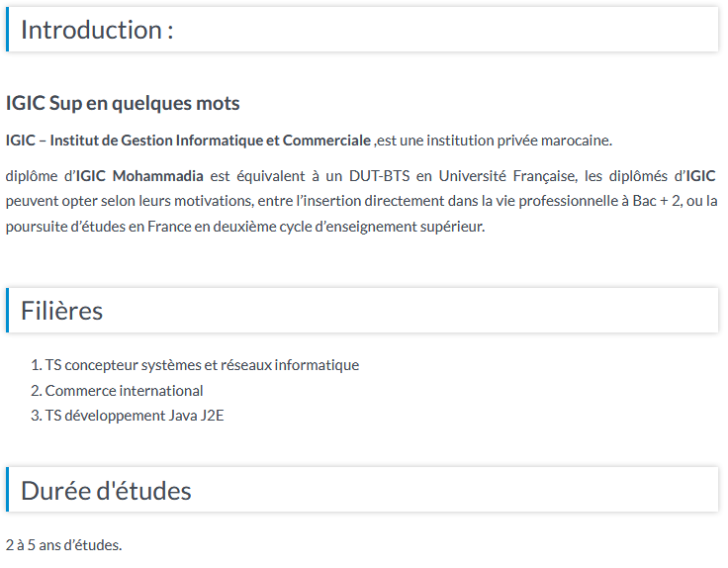Click the 'TS concepteur systèmes et réseaux informatique' item

[202, 365]
